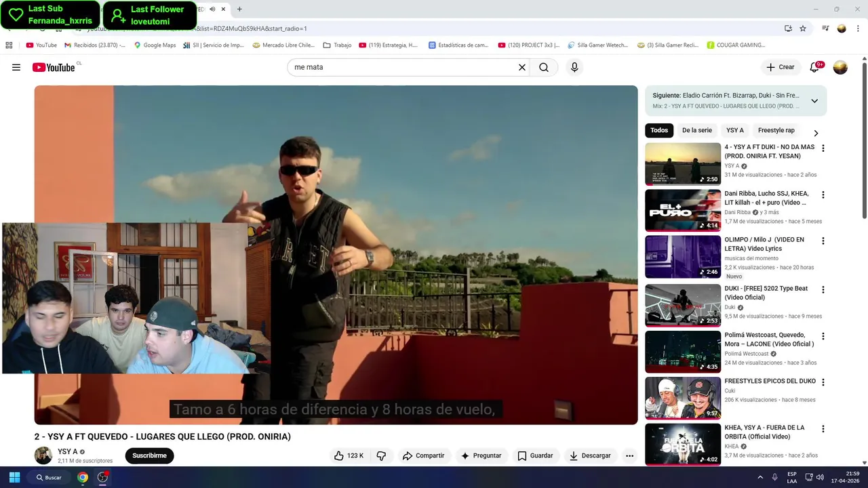This screenshot has width=868, height=488.
Task: Open the Chrome apps grid shortcut
Action: tap(9, 45)
